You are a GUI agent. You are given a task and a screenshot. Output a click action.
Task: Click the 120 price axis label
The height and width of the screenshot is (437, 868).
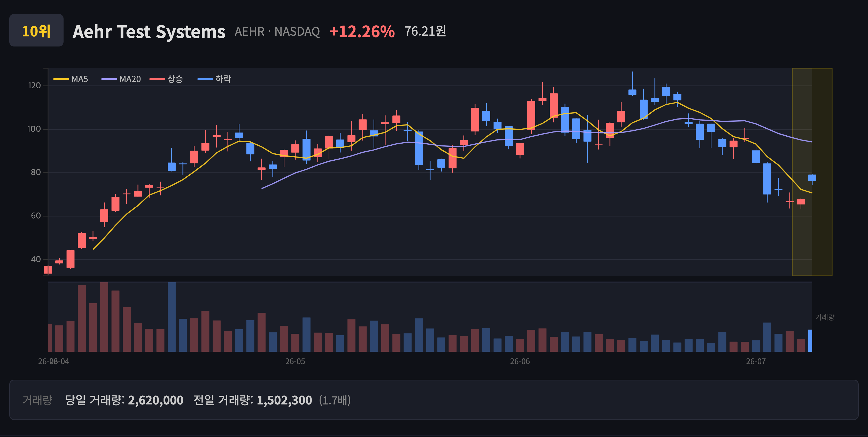coord(34,85)
